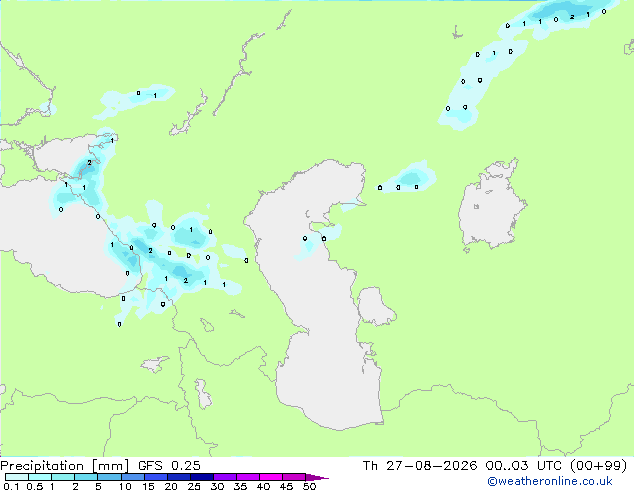Screen dimensions: 634x490
Task: Click the '45' legend value label
Action: 286,486
